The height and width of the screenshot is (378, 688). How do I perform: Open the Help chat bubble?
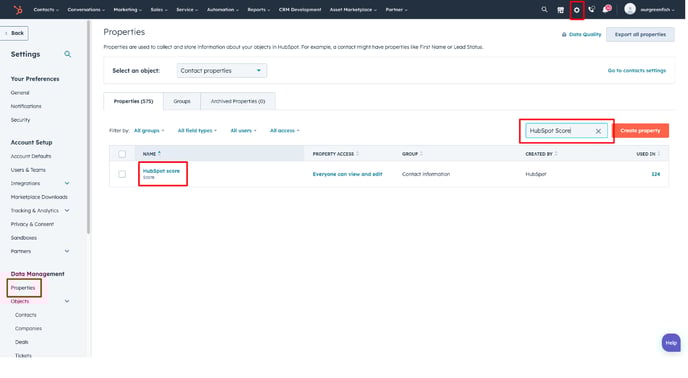click(671, 343)
